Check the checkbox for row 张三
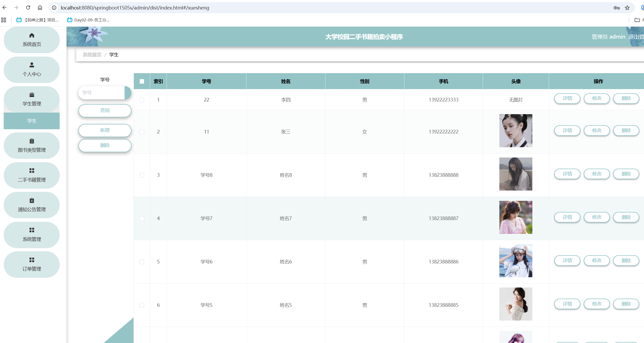644x343 pixels. coord(142,132)
